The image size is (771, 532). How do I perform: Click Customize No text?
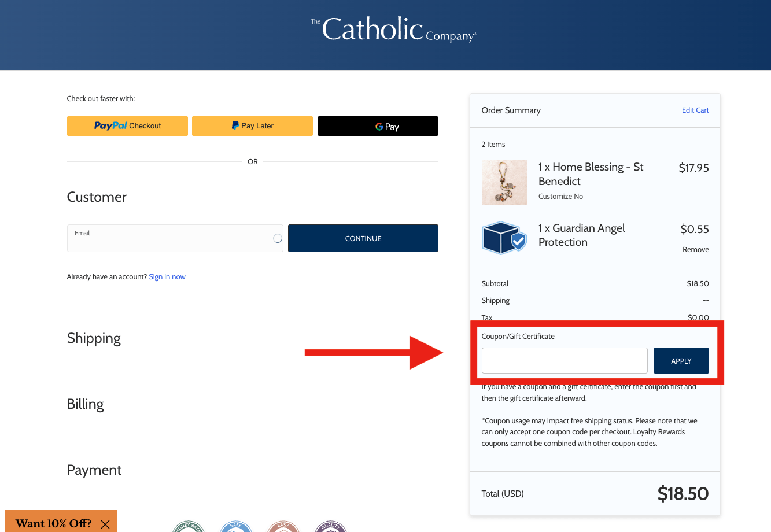(x=560, y=197)
